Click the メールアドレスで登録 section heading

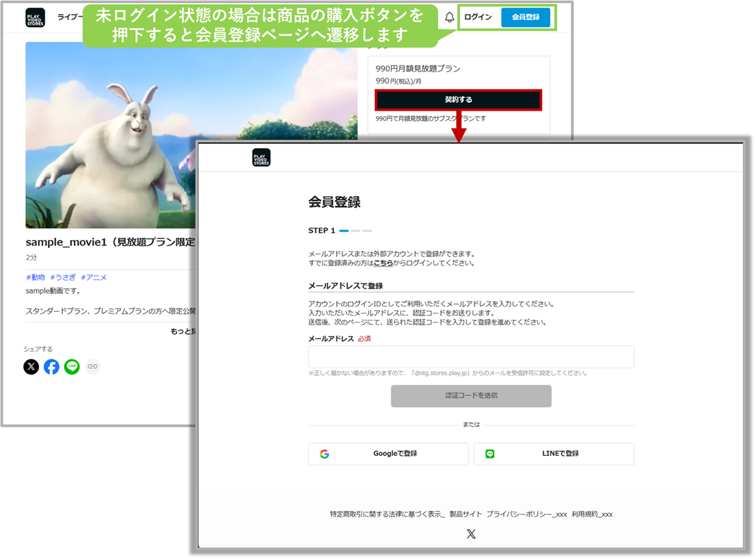coord(346,286)
